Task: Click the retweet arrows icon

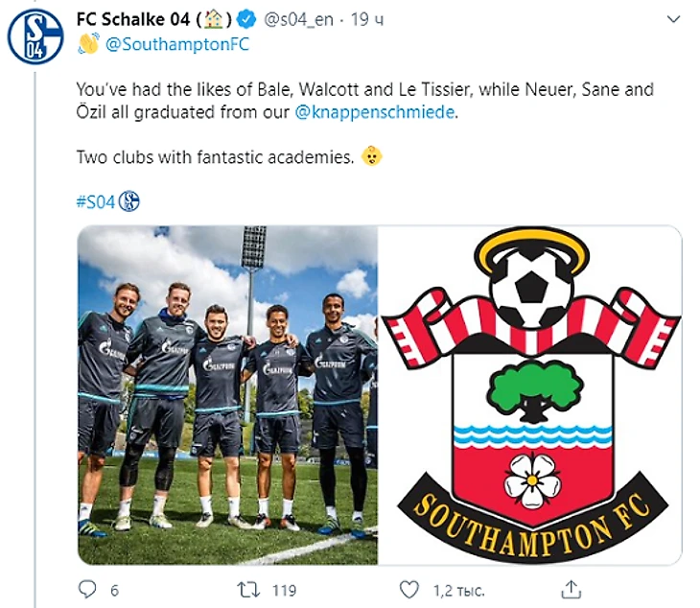Action: [248, 590]
